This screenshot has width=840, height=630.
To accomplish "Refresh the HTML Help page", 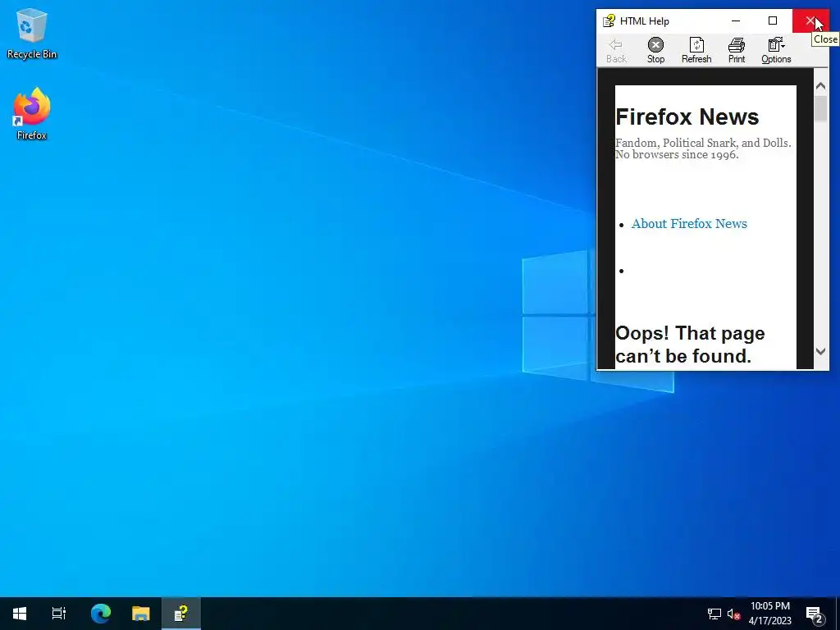I will tap(696, 51).
